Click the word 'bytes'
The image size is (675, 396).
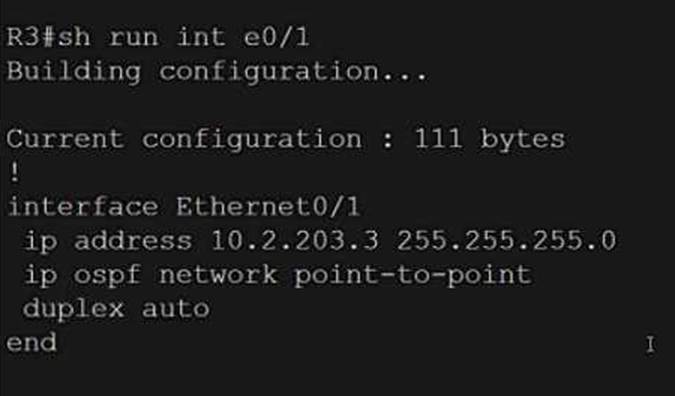522,140
